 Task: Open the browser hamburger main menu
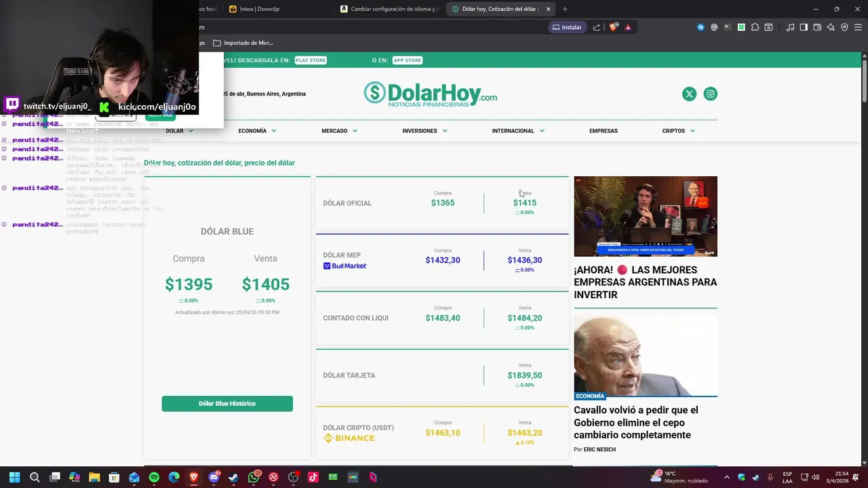click(858, 27)
